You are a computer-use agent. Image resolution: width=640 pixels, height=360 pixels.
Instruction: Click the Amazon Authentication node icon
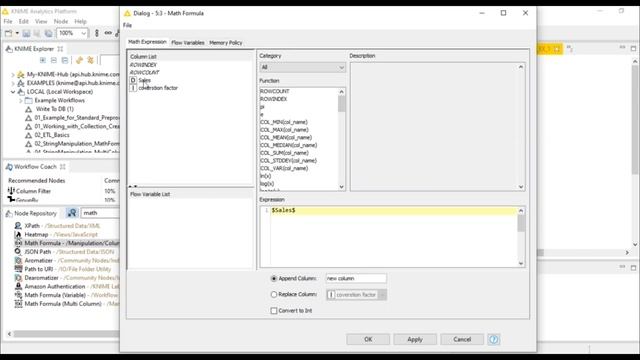[x=18, y=286]
